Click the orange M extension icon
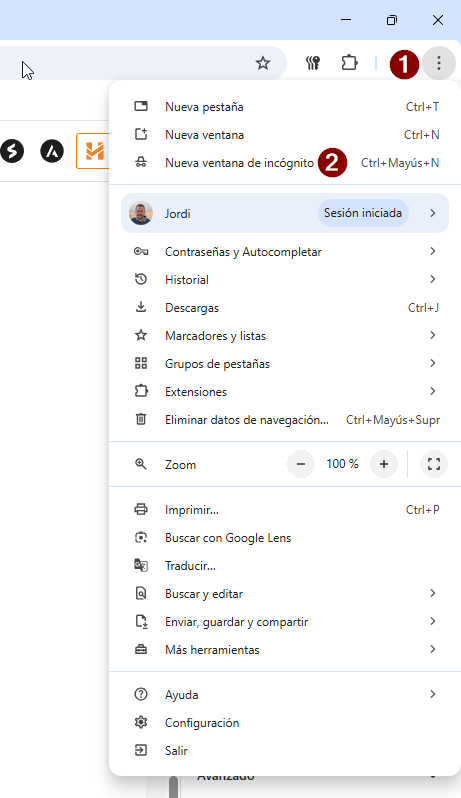Image resolution: width=461 pixels, height=798 pixels. click(94, 151)
